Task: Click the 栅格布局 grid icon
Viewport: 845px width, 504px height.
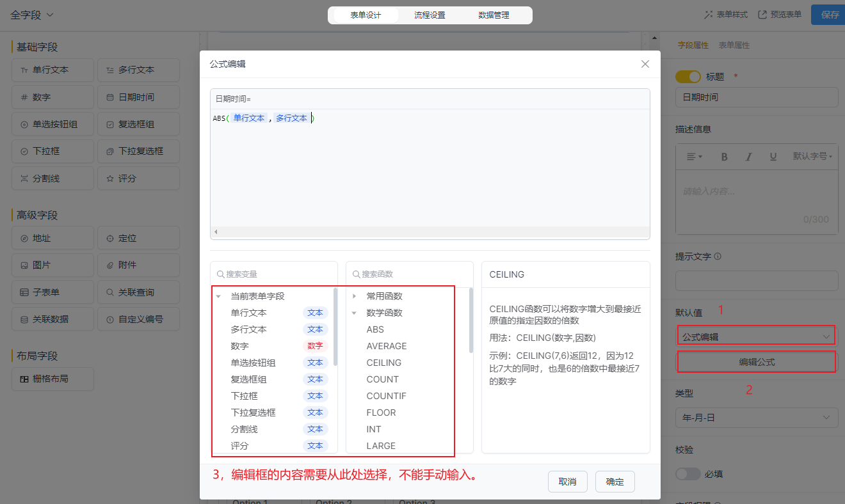Action: click(24, 379)
